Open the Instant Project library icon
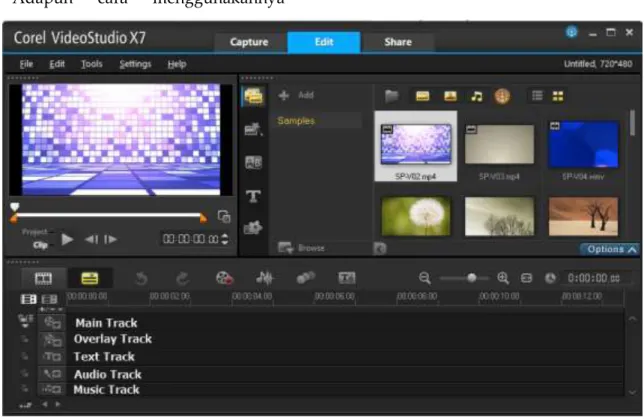 pos(253,129)
